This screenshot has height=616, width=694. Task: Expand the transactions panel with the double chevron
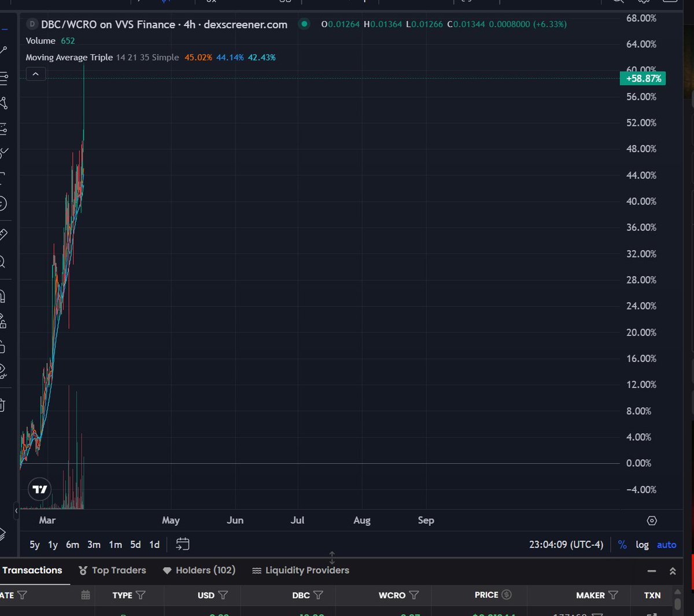(673, 571)
